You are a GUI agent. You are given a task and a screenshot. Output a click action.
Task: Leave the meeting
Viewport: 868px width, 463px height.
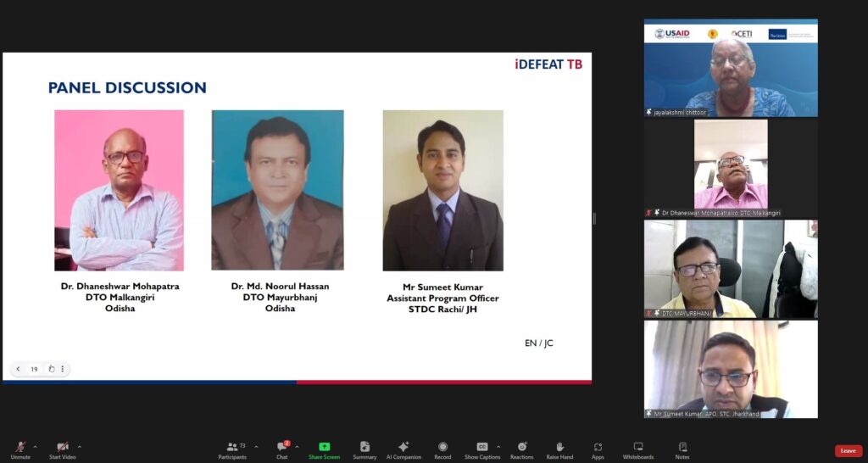click(x=848, y=451)
